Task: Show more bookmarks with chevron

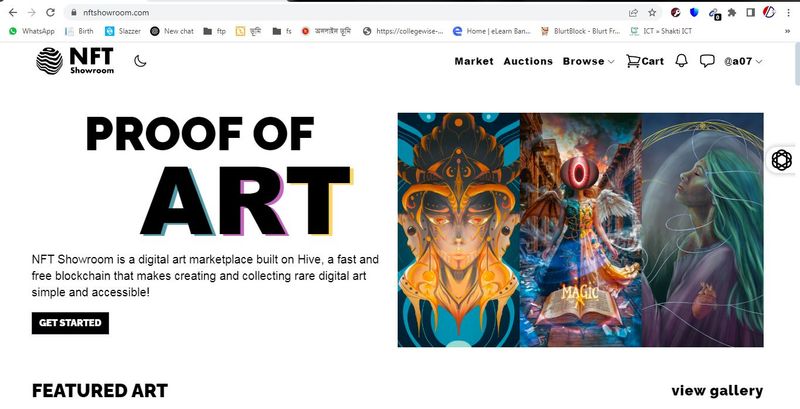Action: (x=787, y=31)
